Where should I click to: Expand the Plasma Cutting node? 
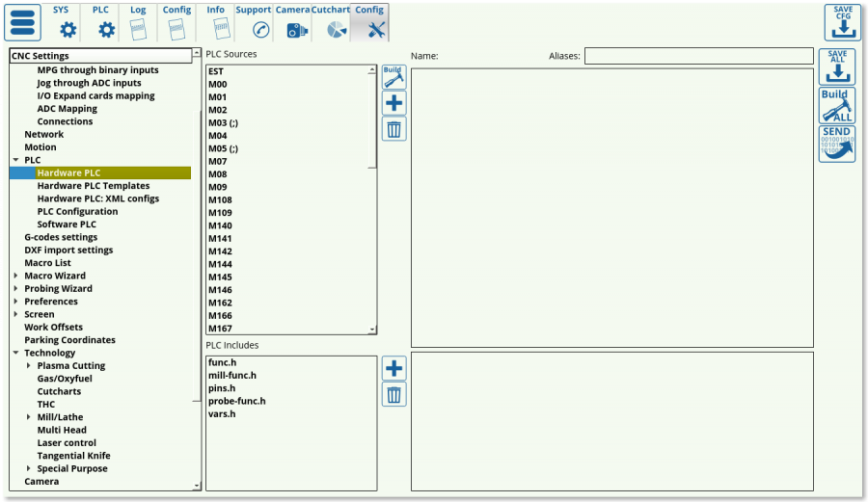[x=28, y=365]
